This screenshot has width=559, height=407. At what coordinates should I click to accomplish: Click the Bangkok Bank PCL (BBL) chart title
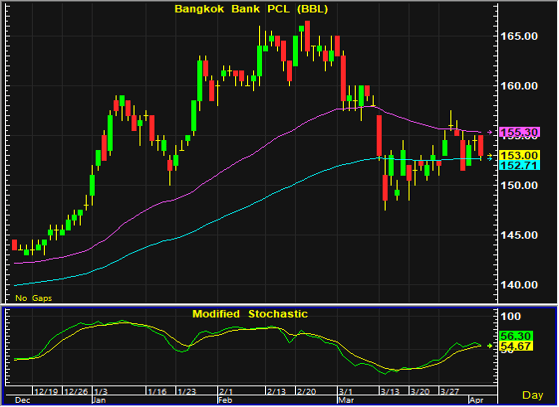point(251,9)
